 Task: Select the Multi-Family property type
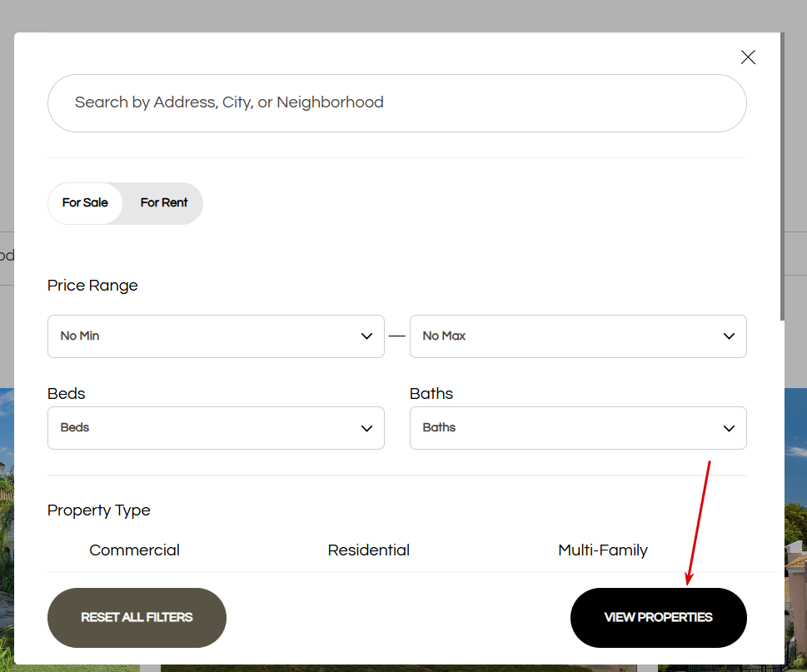[603, 550]
